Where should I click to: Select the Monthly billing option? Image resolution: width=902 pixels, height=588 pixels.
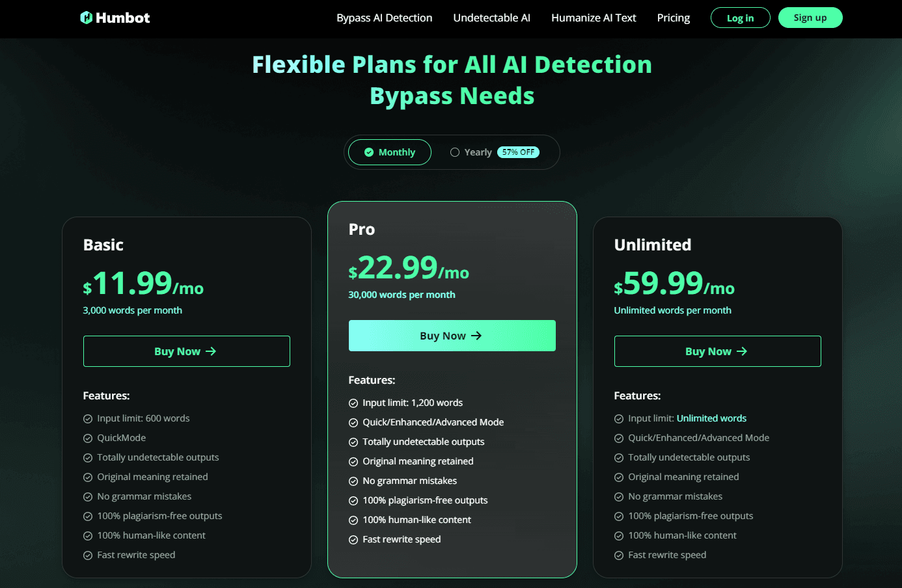[x=390, y=152]
